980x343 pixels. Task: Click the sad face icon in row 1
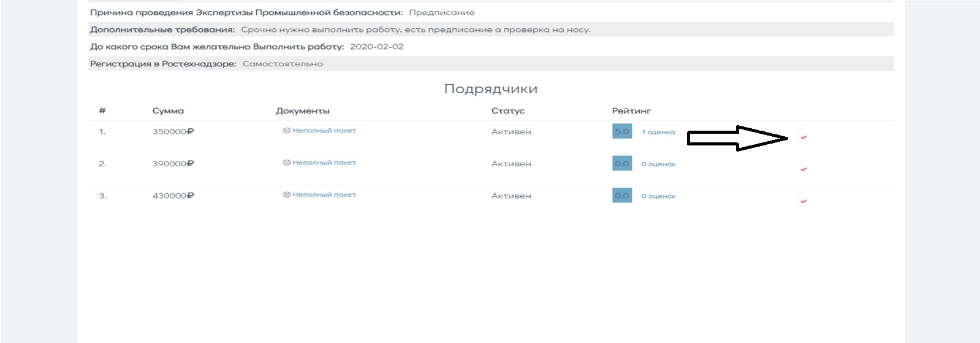286,131
